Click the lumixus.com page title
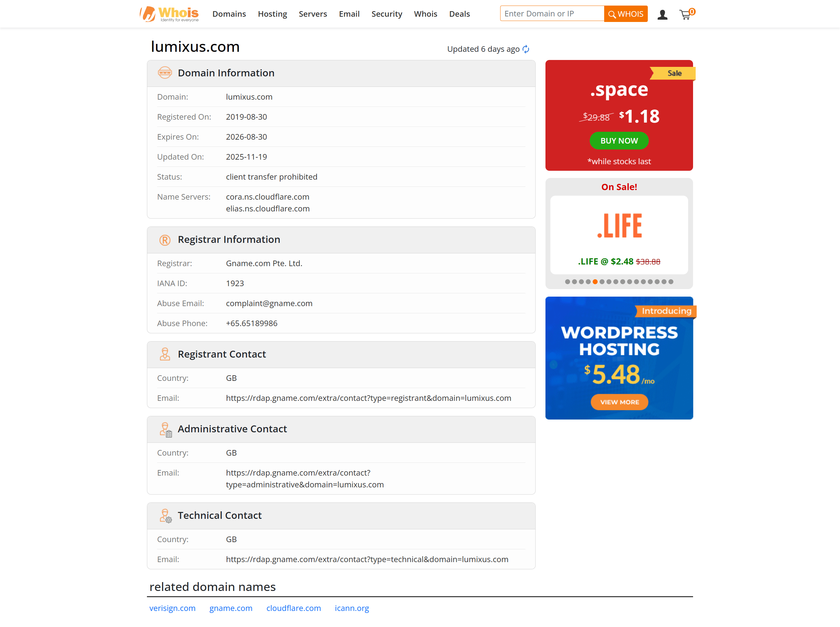The width and height of the screenshot is (840, 627). [195, 47]
